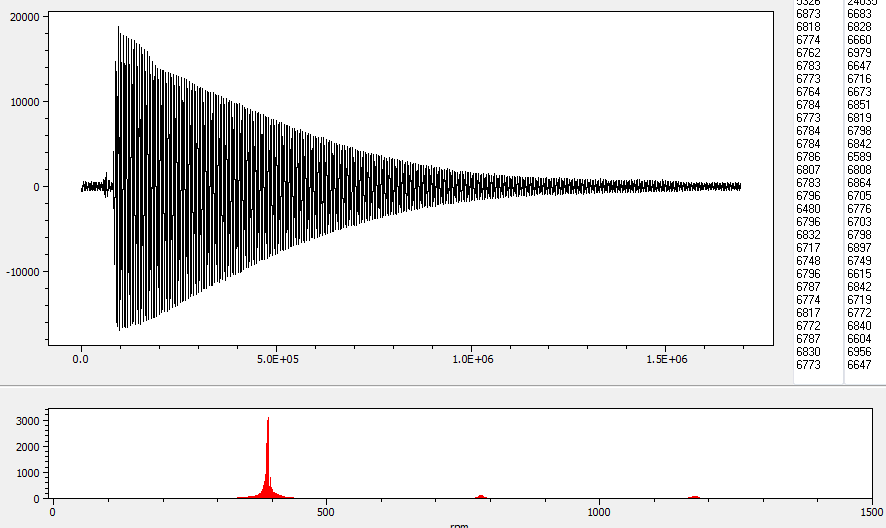Click the 5.0E+05 label on the time axis
886x528 pixels.
pos(278,359)
